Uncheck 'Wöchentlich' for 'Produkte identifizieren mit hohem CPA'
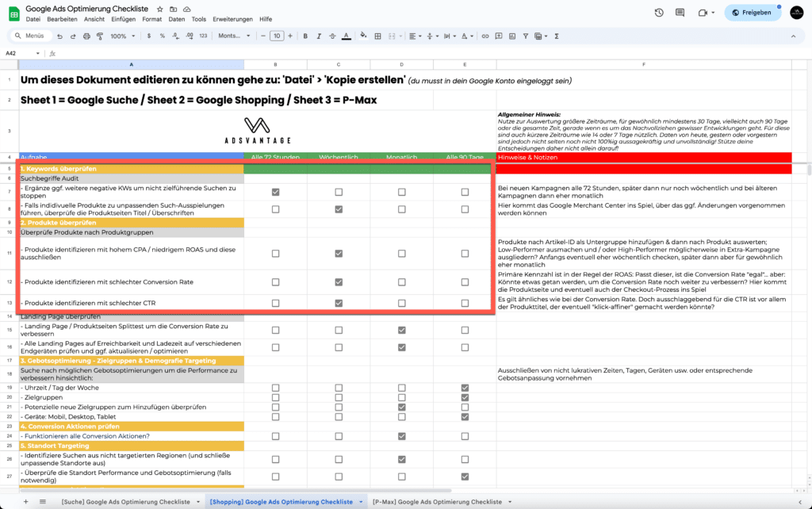This screenshot has width=812, height=509. click(339, 254)
